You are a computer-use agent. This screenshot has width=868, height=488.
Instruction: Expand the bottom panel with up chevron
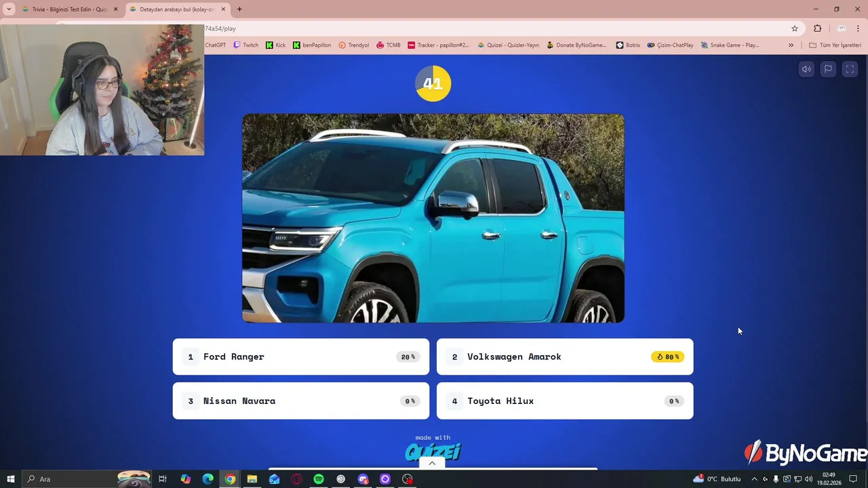(432, 464)
